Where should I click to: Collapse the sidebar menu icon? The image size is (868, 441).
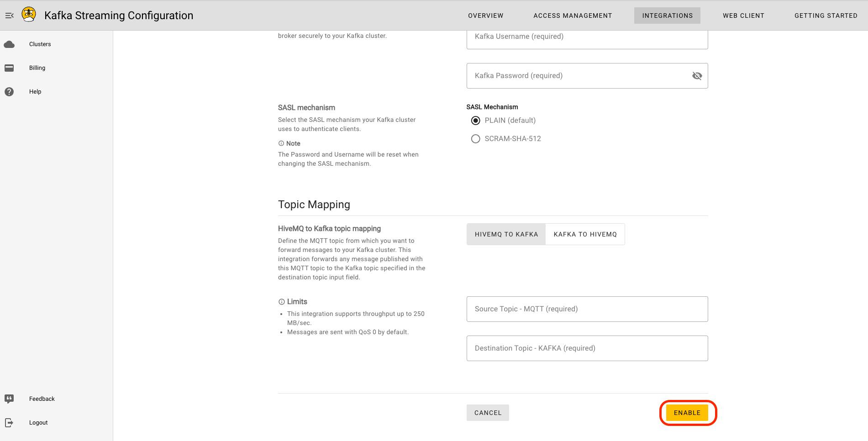(x=9, y=16)
